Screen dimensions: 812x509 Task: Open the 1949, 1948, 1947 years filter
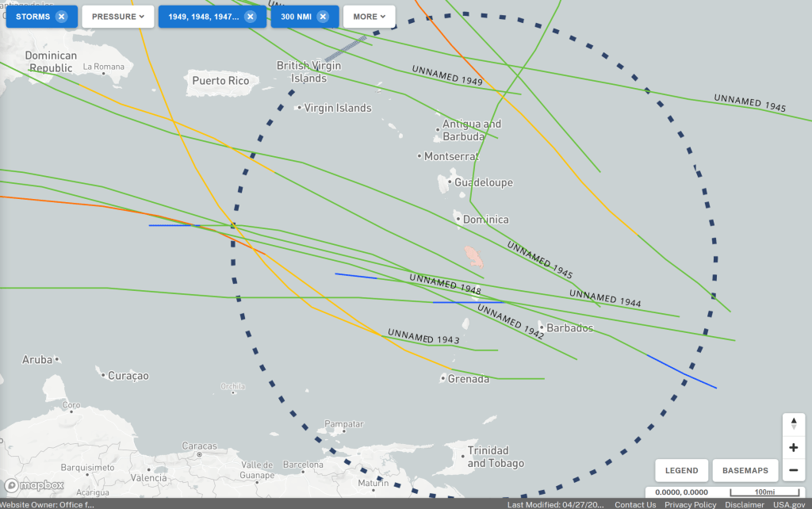tap(203, 17)
